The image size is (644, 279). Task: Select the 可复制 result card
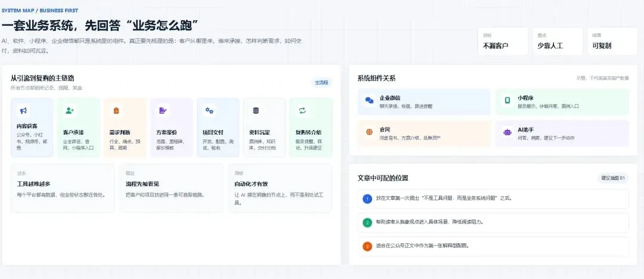tap(612, 41)
